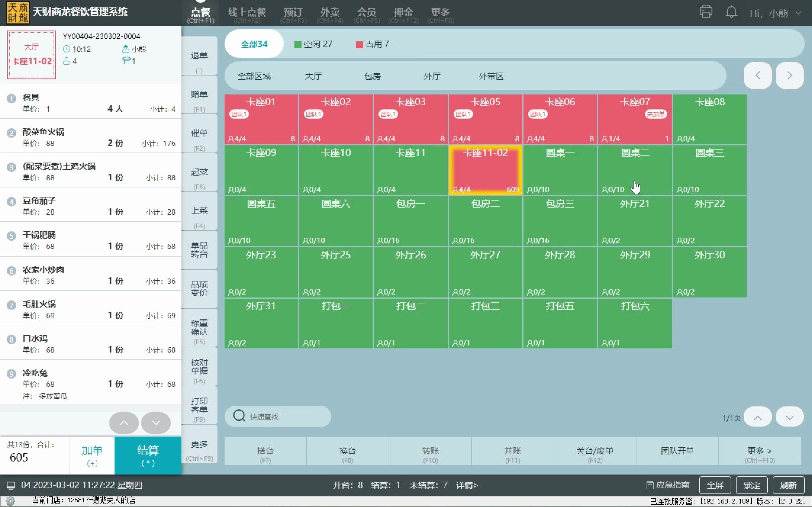The width and height of the screenshot is (812, 507).
Task: Open 押金 deposit tab
Action: pyautogui.click(x=403, y=15)
